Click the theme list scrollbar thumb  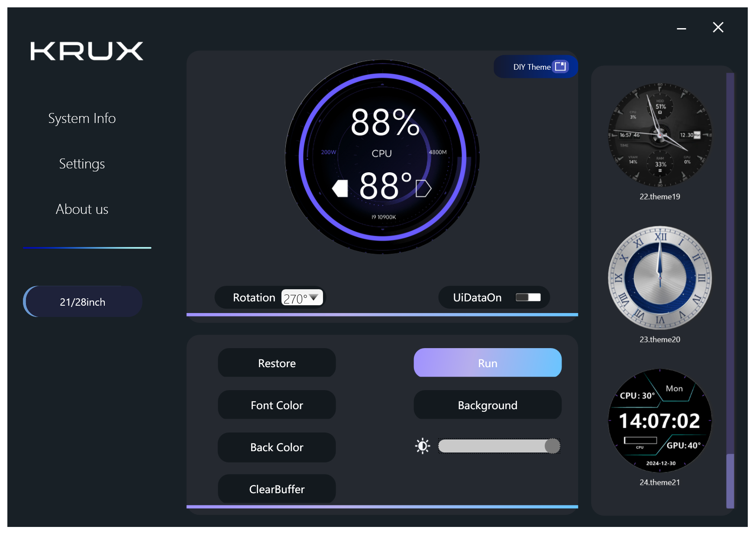[730, 481]
